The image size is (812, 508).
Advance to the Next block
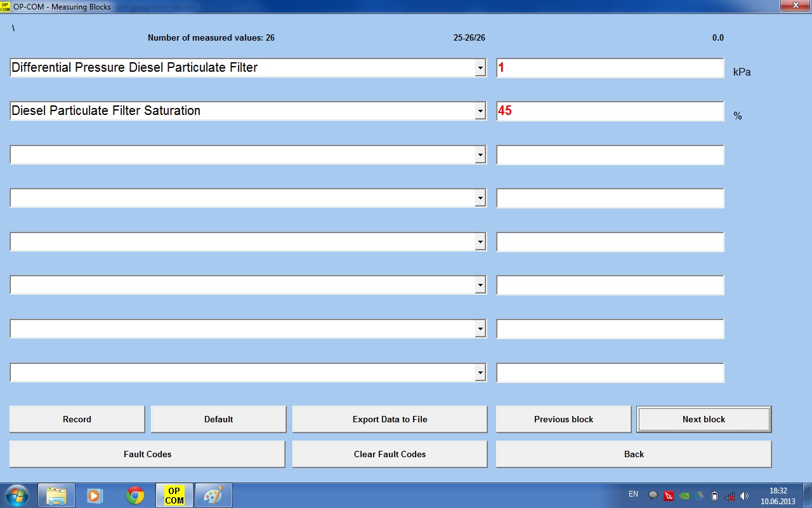[704, 419]
